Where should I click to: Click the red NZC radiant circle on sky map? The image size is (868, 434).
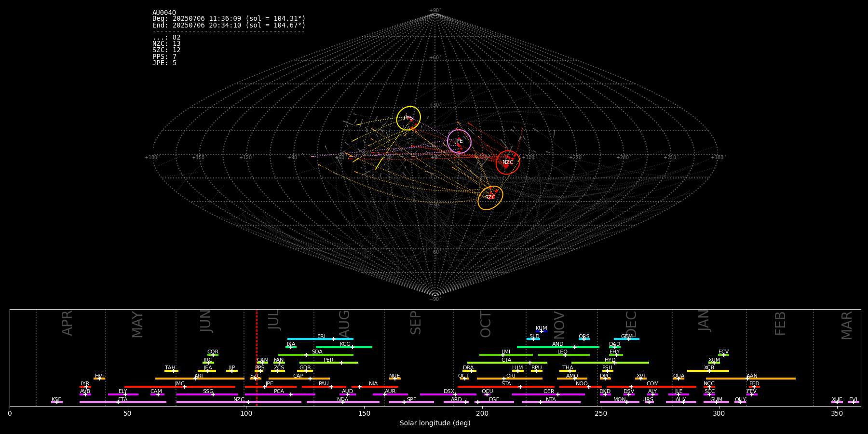(x=508, y=163)
